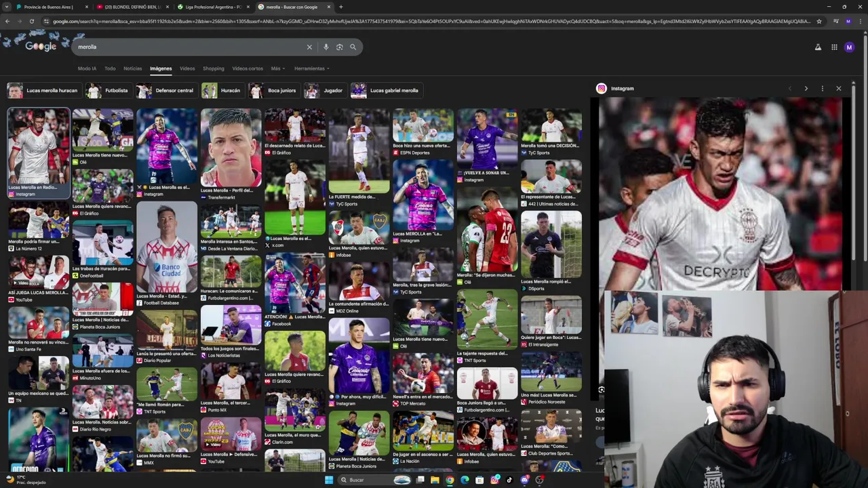Viewport: 868px width, 488px height.
Task: Open thumbnail 'Merolla tomó una DECISIÓN'
Action: [x=551, y=125]
